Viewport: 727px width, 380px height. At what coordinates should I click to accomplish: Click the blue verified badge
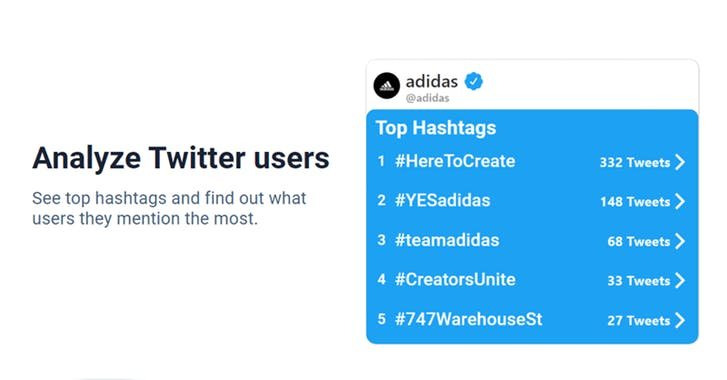click(x=473, y=81)
